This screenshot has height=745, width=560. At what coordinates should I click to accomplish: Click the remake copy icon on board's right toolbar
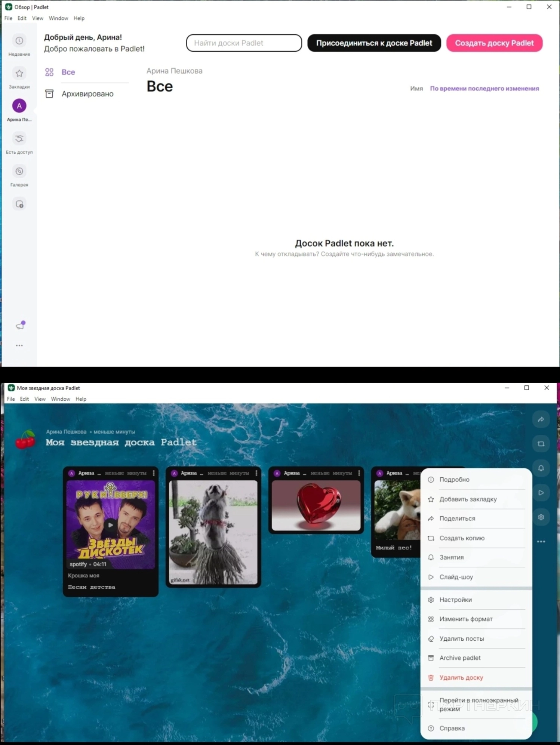[541, 444]
